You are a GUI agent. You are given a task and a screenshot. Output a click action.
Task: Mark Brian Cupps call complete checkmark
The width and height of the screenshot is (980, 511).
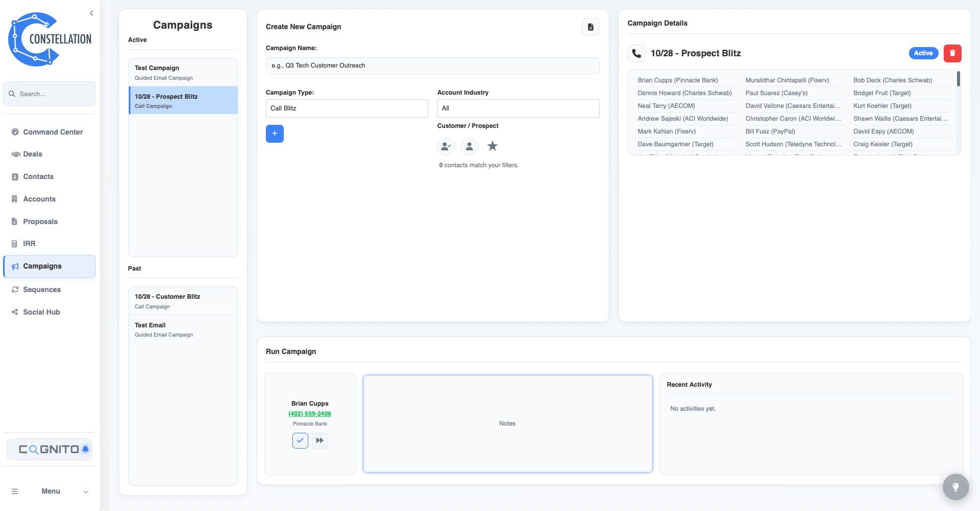click(300, 440)
